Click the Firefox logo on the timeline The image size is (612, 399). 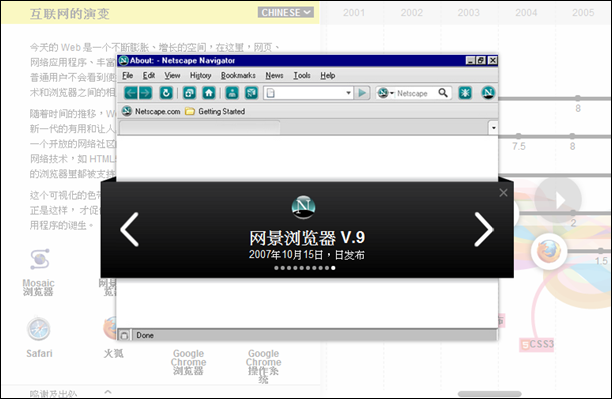pos(549,251)
